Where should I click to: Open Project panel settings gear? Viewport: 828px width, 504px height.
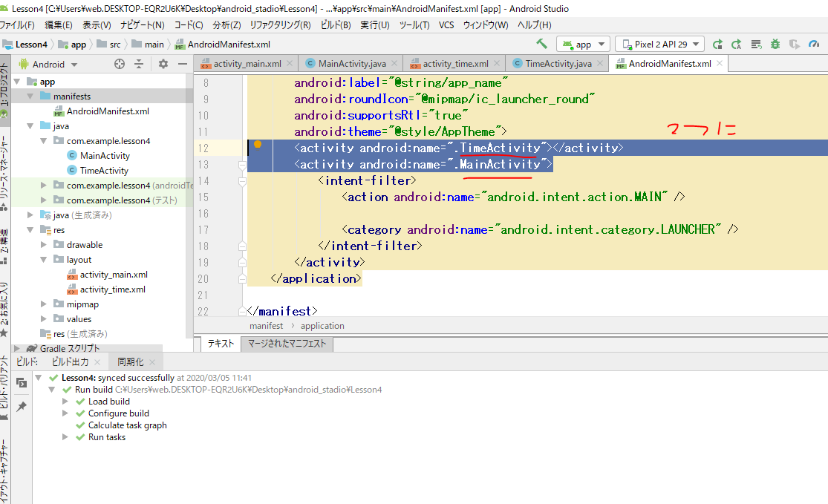coord(163,64)
